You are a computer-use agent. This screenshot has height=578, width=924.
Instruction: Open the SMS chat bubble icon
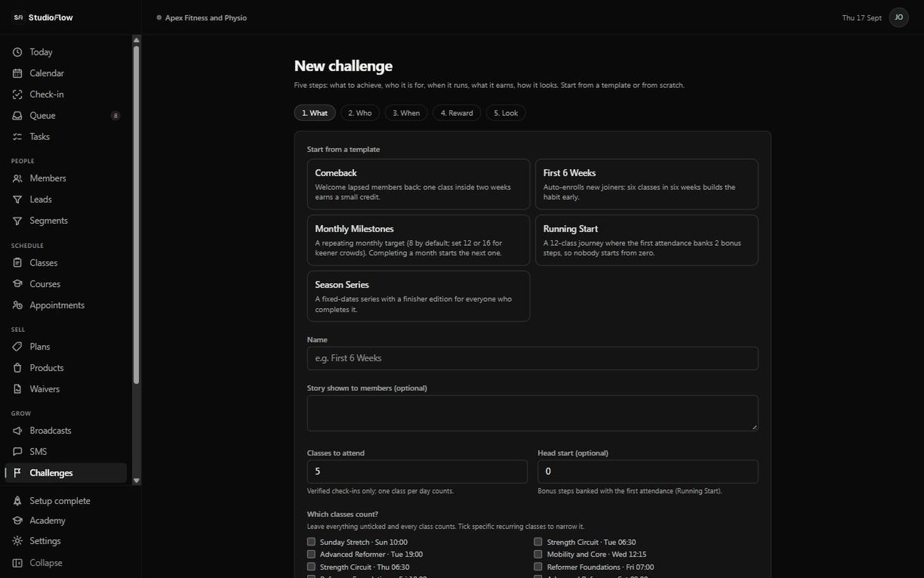point(17,452)
